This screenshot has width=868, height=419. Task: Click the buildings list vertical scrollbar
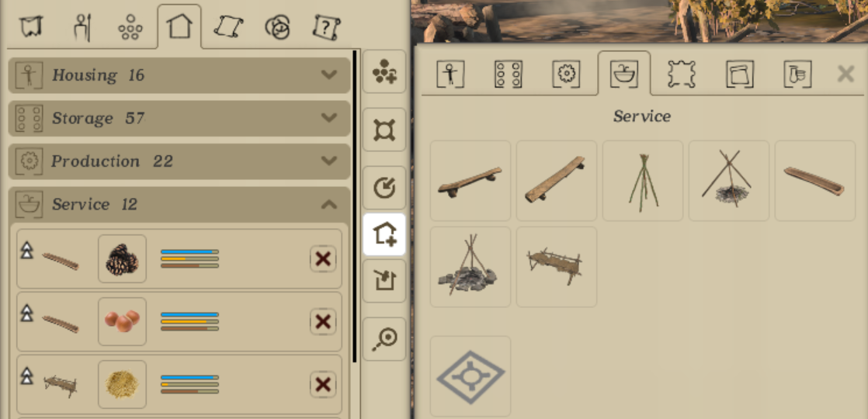355,206
